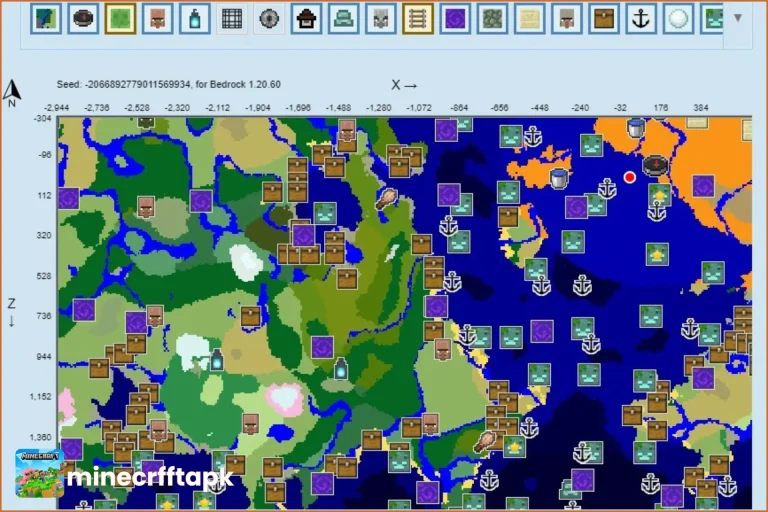This screenshot has height=512, width=768.
Task: Select the black spawn marker on the map
Action: click(x=655, y=165)
